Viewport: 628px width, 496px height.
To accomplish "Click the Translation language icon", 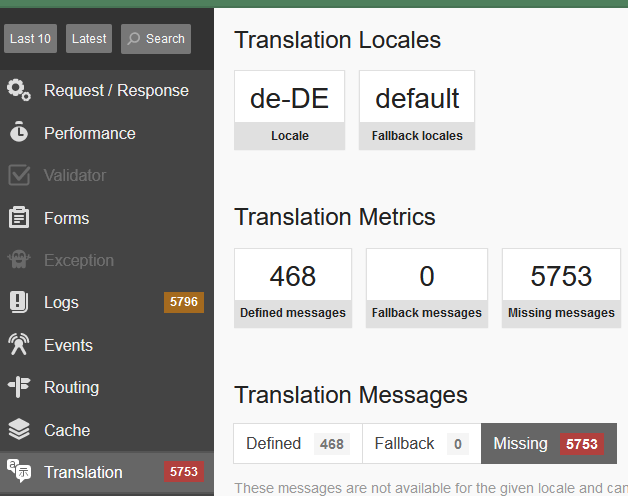I will pyautogui.click(x=19, y=471).
